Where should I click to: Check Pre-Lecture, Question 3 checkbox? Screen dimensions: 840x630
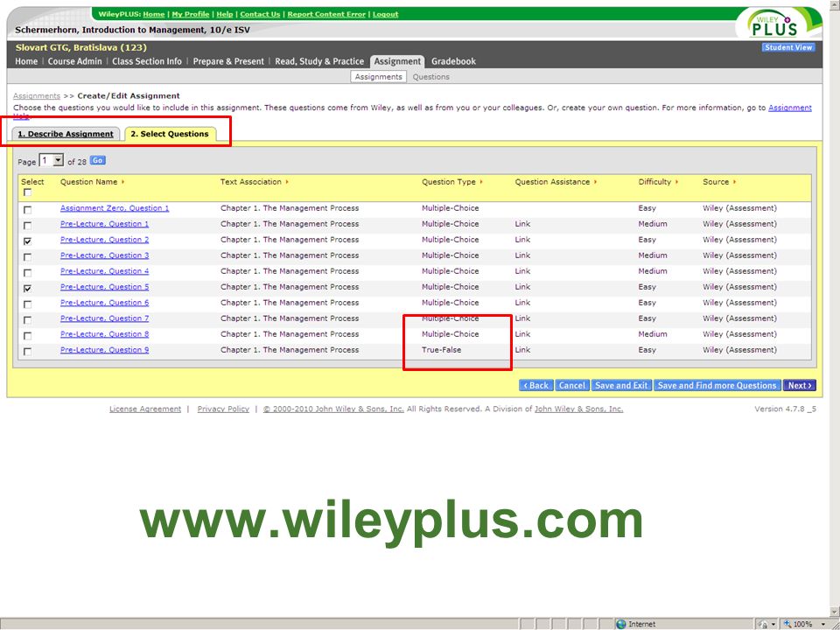(x=27, y=257)
